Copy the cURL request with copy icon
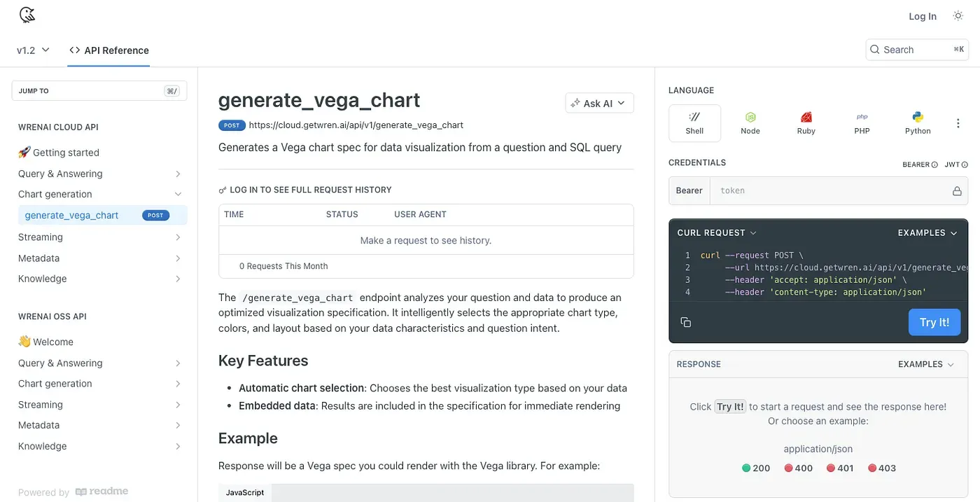 (x=685, y=322)
